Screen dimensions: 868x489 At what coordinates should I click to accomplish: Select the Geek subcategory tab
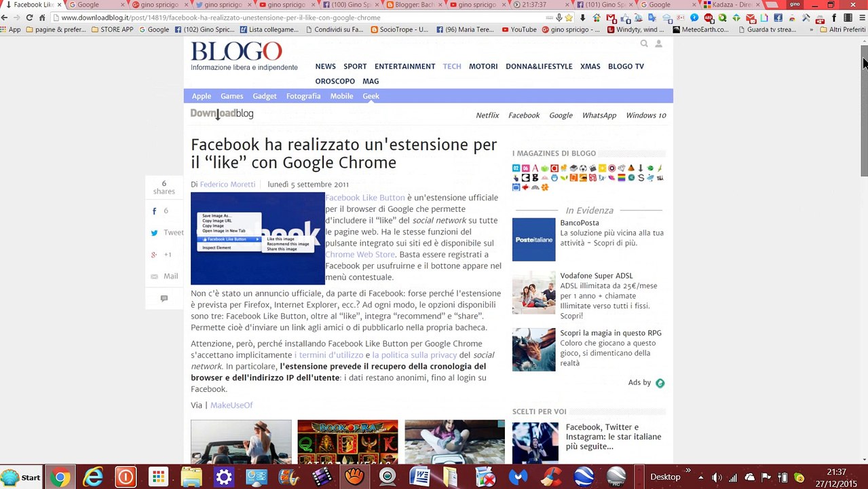coord(371,96)
